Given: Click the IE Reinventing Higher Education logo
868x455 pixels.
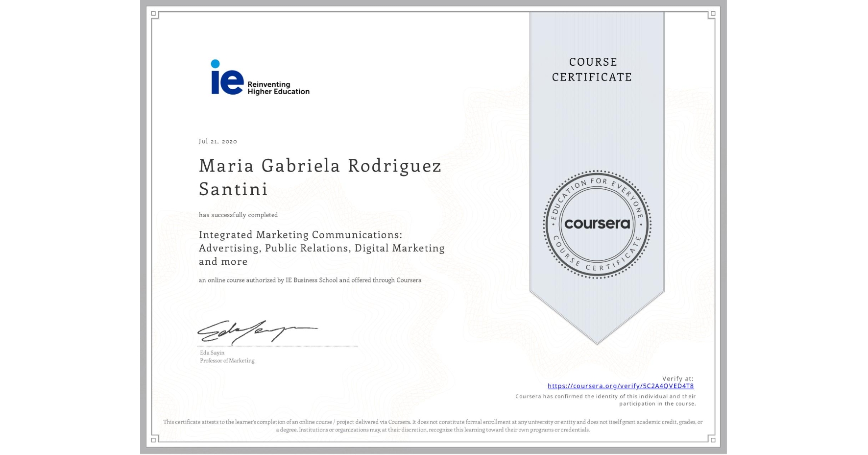Looking at the screenshot, I should [x=260, y=77].
